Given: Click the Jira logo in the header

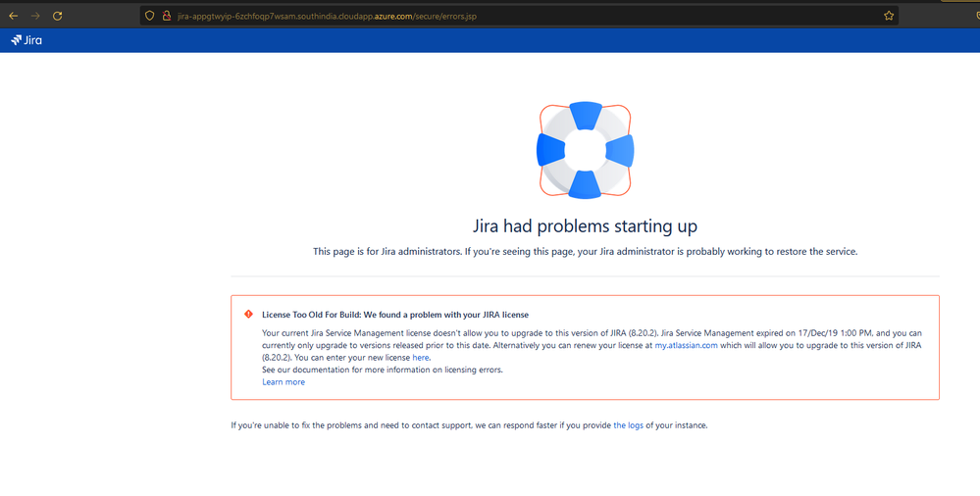Looking at the screenshot, I should click(x=26, y=40).
